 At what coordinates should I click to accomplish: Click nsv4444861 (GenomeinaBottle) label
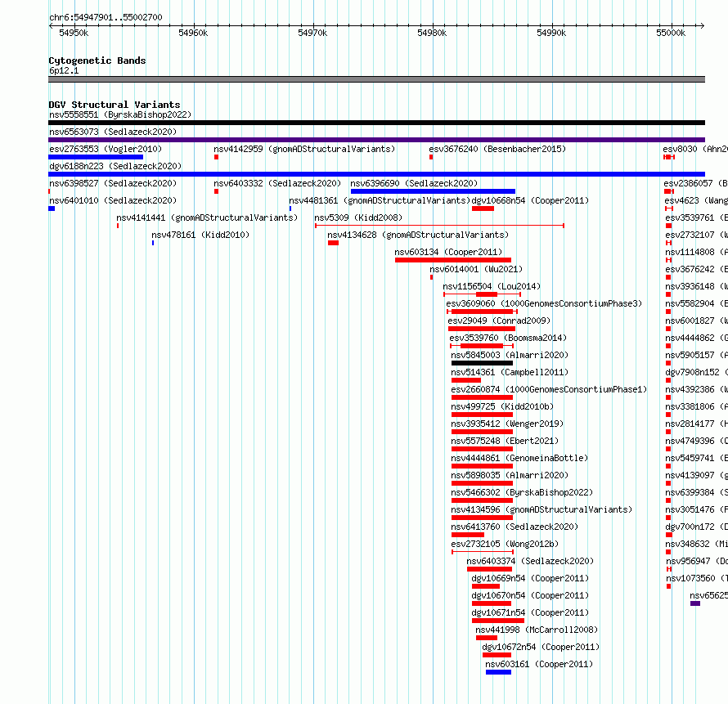(x=519, y=458)
